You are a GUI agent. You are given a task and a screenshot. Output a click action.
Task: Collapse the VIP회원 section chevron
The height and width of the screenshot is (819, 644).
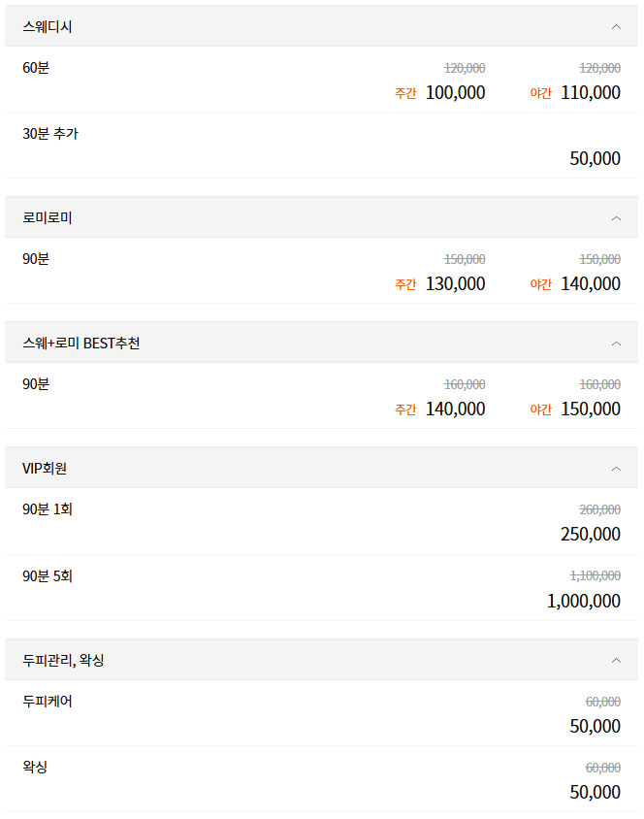[x=618, y=467]
